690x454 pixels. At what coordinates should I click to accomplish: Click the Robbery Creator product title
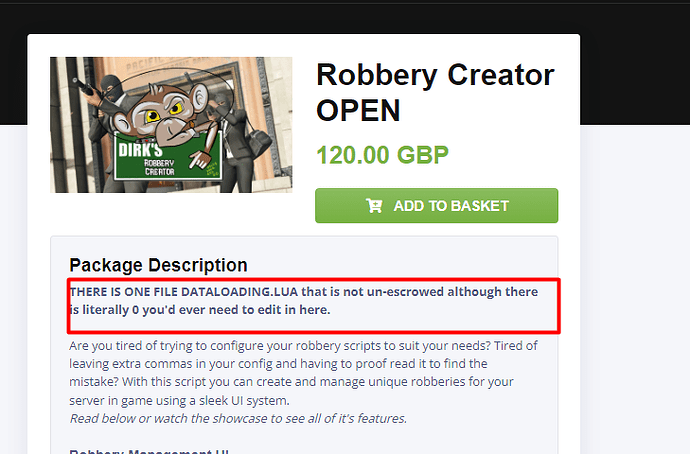(x=436, y=92)
